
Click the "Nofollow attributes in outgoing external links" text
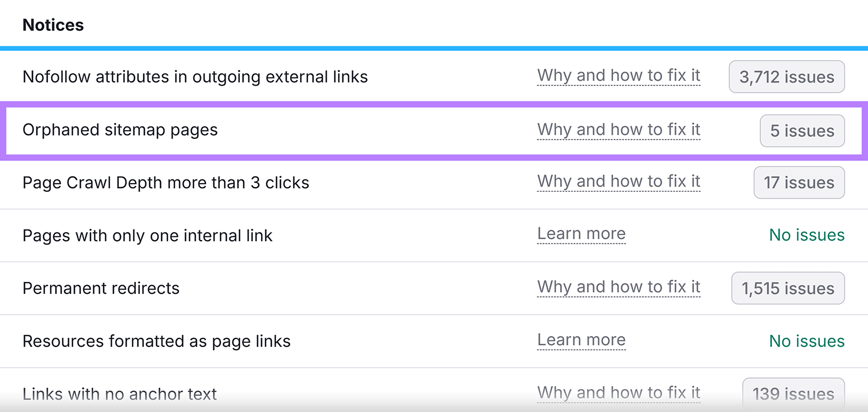pos(195,76)
